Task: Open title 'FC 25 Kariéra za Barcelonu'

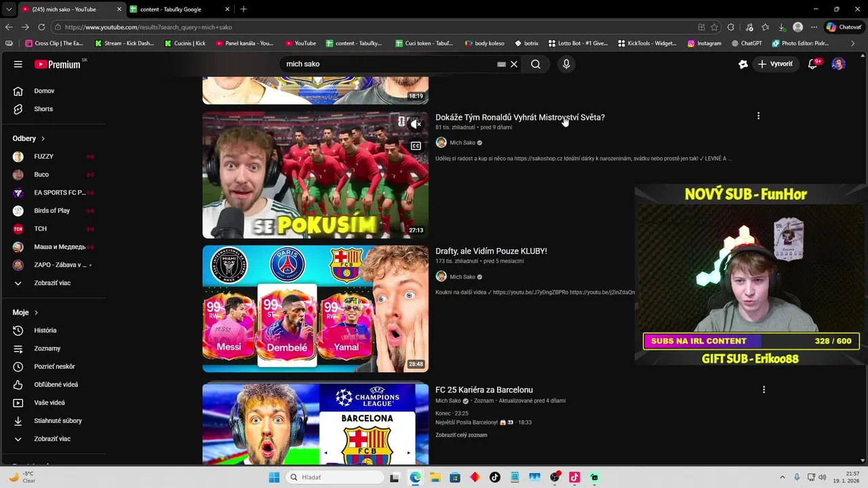Action: 484,390
